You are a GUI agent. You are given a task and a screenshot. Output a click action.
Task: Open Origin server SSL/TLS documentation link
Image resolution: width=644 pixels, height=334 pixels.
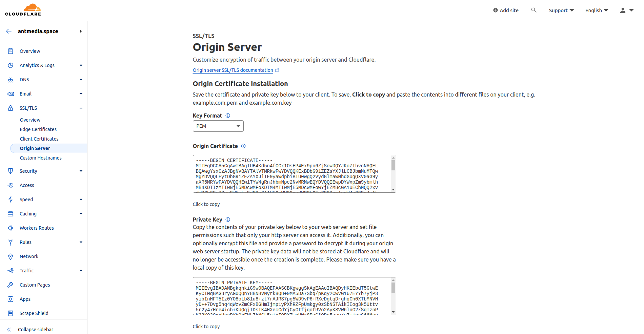coord(233,70)
